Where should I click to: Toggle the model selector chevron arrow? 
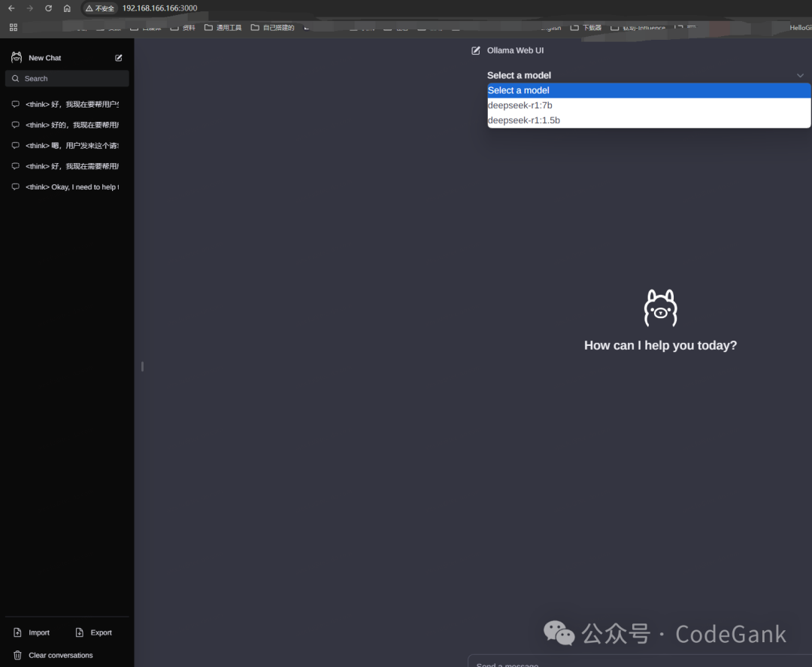pyautogui.click(x=800, y=76)
